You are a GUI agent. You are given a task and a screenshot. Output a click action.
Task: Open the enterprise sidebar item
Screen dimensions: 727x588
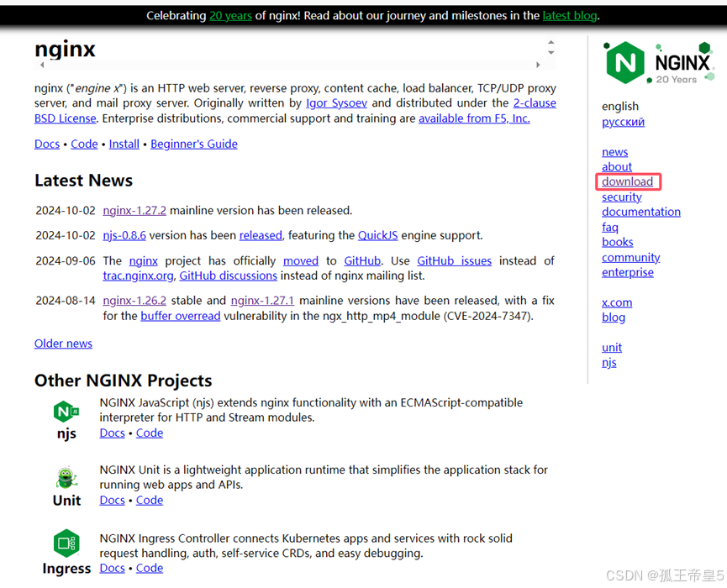coord(628,272)
